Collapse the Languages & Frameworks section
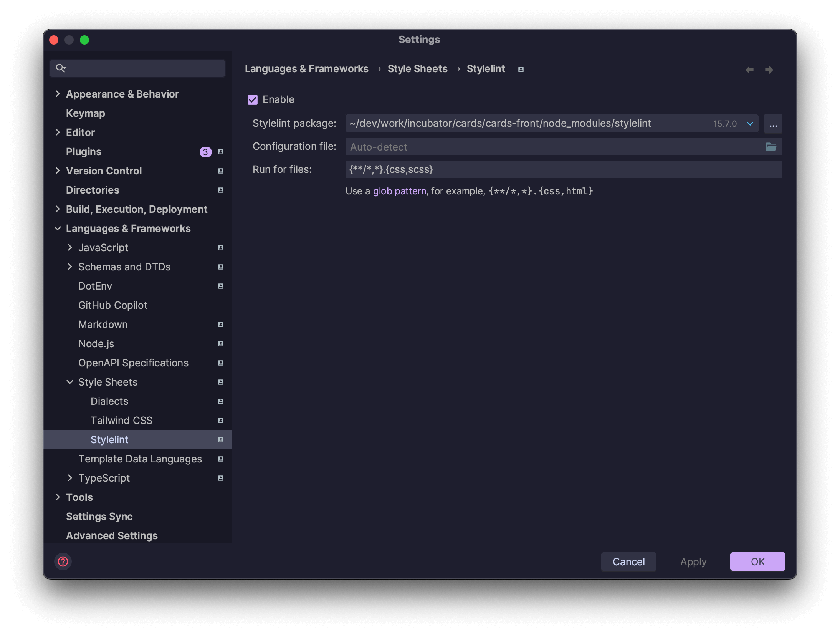Viewport: 840px width, 636px height. 58,228
